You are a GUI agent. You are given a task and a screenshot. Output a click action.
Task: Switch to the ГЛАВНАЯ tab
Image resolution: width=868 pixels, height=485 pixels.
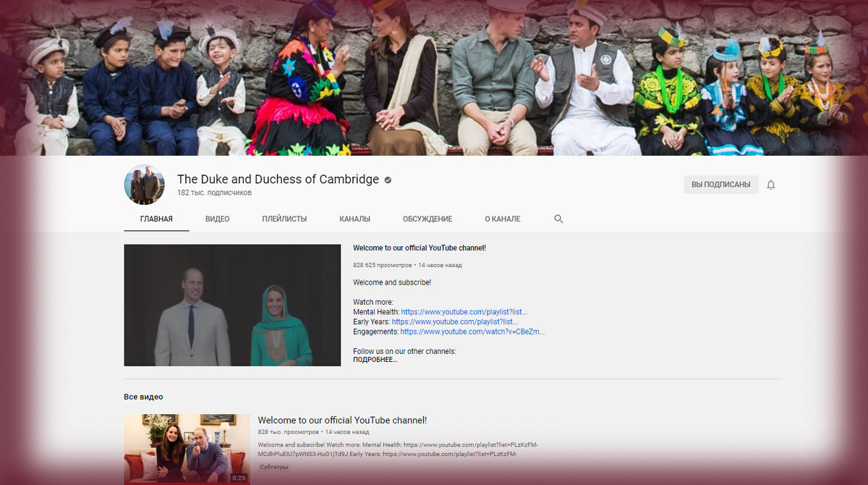click(x=156, y=219)
